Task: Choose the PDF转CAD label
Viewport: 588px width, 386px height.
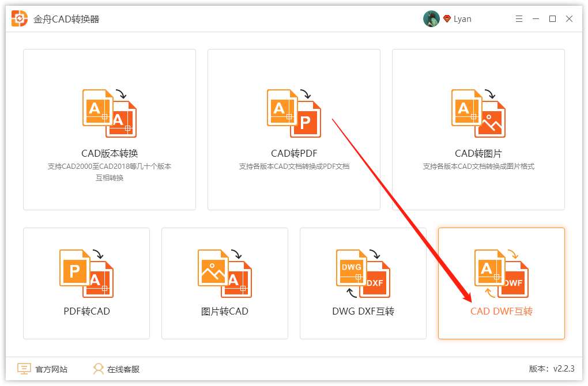Action: tap(86, 311)
